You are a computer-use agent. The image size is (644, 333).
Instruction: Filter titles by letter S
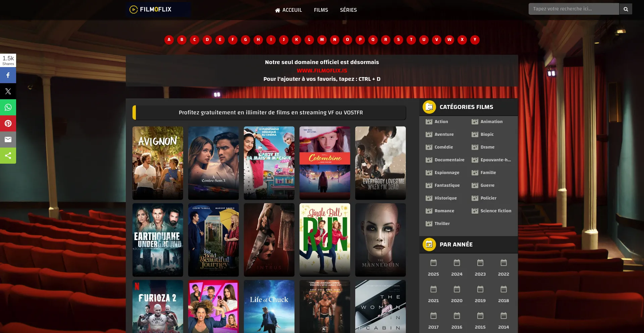point(398,40)
